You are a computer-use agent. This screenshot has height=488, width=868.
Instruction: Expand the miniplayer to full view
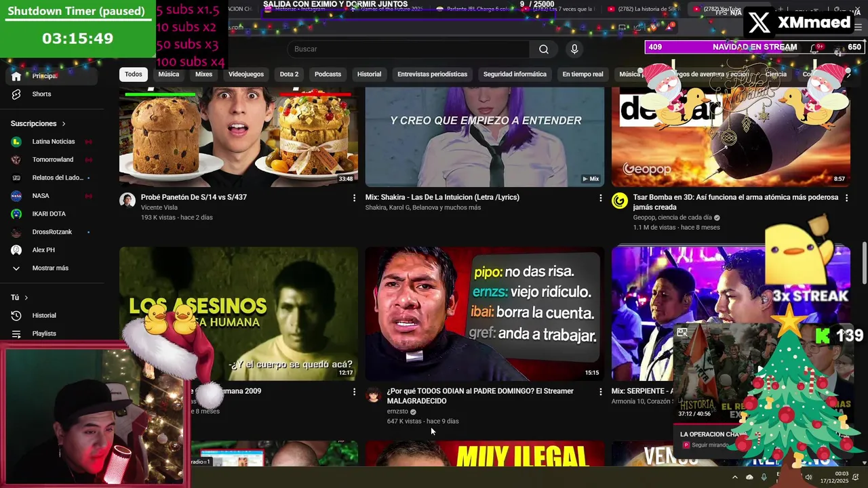682,332
